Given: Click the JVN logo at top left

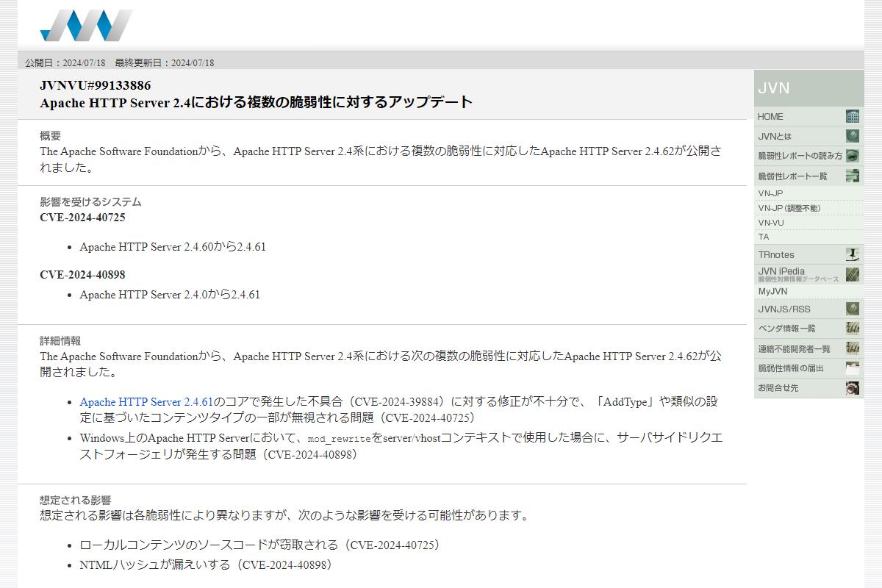Looking at the screenshot, I should 87,25.
